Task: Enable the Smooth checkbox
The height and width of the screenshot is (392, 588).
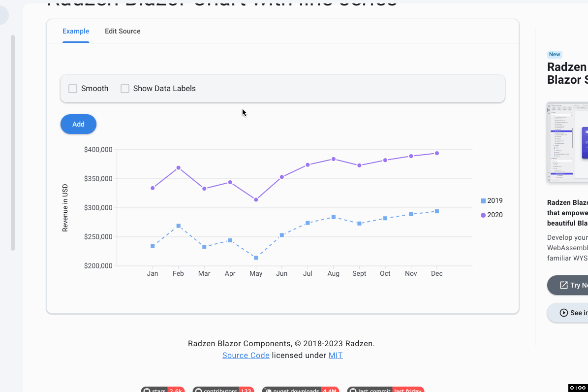Action: pos(73,88)
